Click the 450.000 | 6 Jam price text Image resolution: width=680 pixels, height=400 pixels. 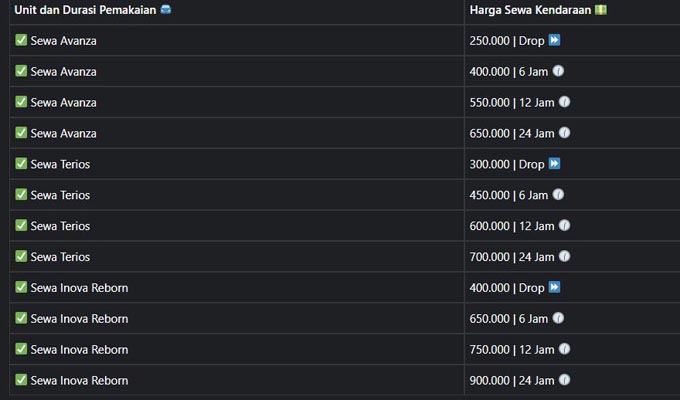click(x=509, y=195)
